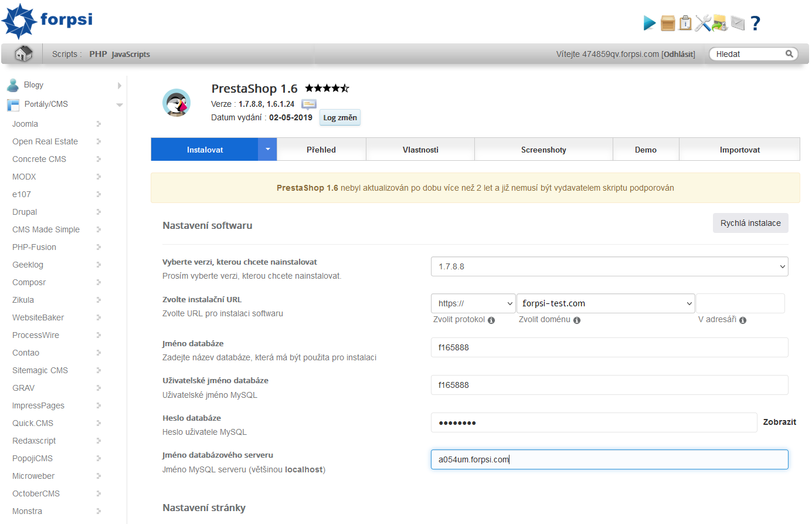Open settings via wrench and screwdriver icon

point(703,23)
